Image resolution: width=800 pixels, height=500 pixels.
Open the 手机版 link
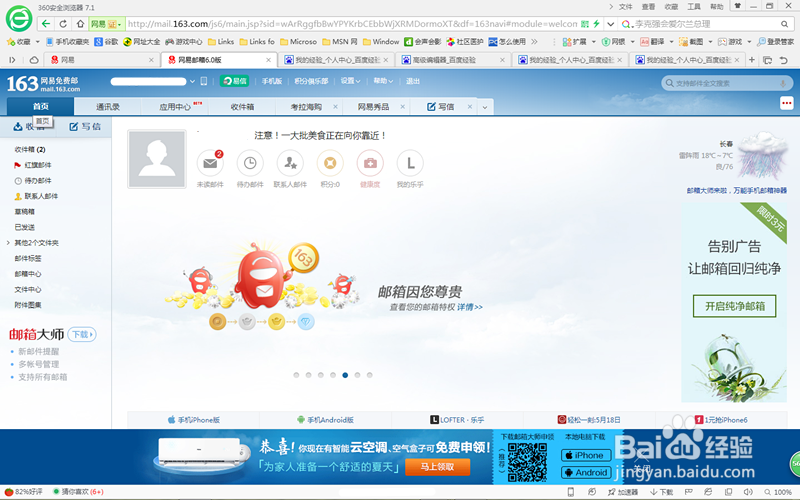271,81
